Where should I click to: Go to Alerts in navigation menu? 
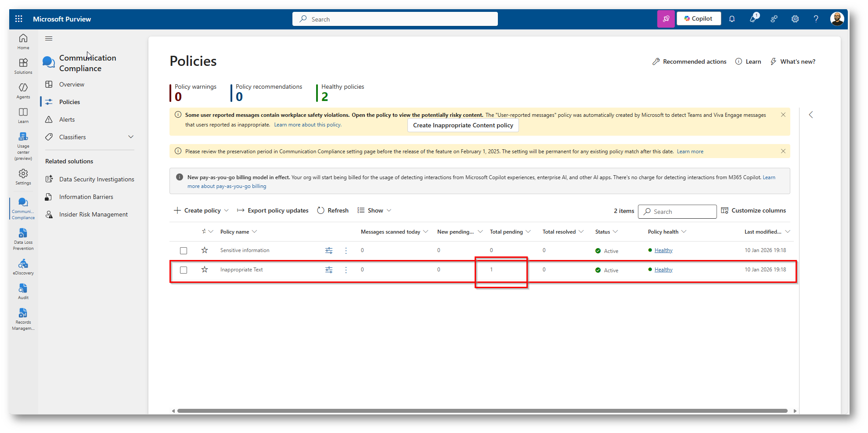67,119
